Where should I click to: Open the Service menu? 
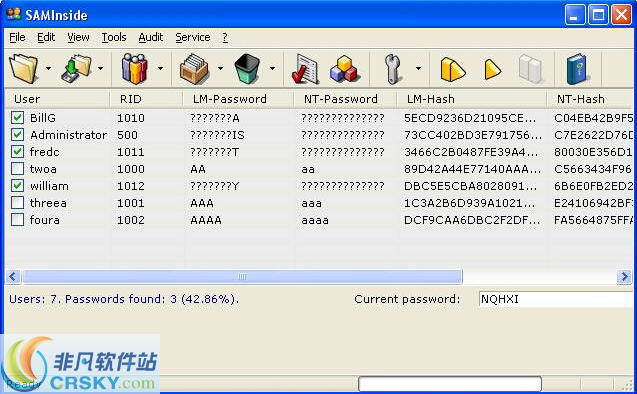pos(193,37)
